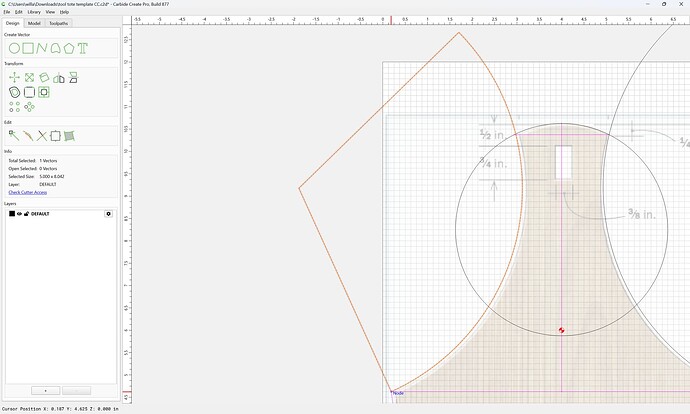The width and height of the screenshot is (690, 414).
Task: Select the Rotate transform tool
Action: click(x=44, y=78)
